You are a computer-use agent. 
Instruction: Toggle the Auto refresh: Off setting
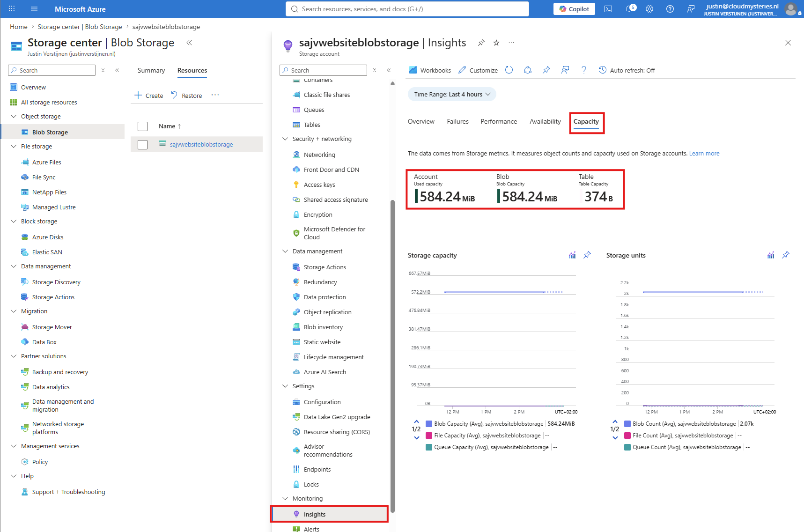(627, 70)
